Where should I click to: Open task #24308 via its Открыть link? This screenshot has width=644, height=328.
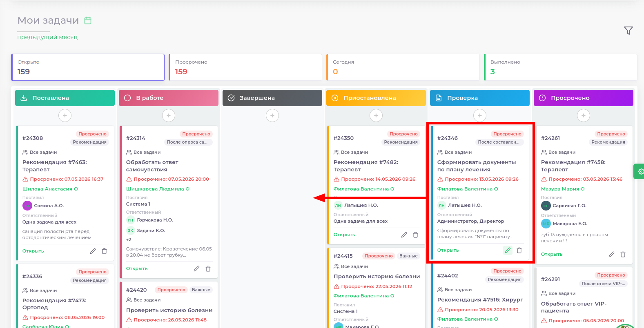click(x=33, y=251)
